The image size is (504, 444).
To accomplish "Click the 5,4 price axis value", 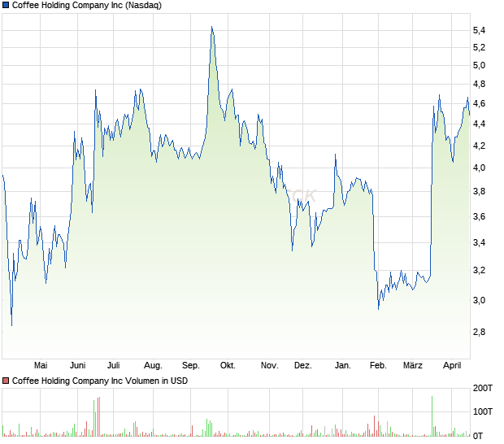I will [x=479, y=31].
